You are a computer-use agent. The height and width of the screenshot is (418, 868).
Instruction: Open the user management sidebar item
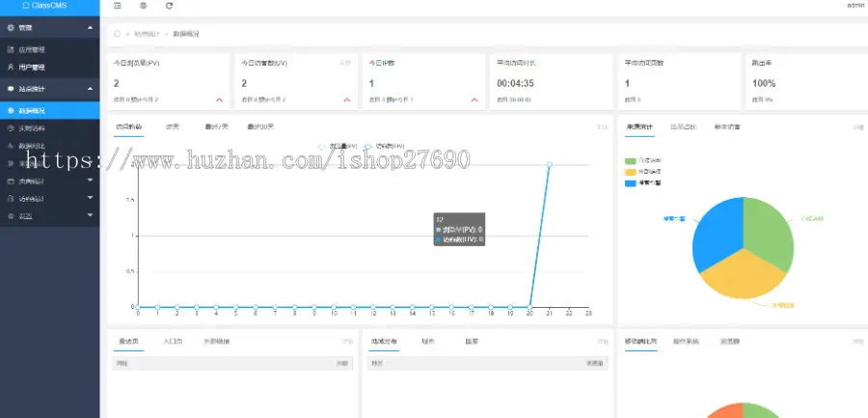tap(32, 68)
